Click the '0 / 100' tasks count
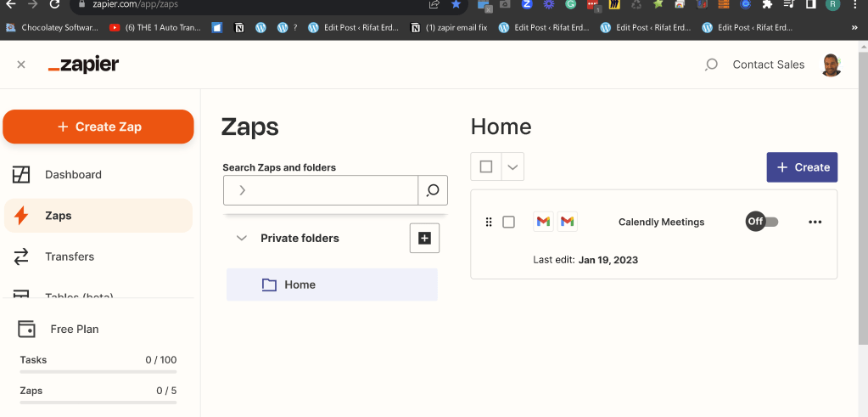This screenshot has height=417, width=868. click(x=161, y=360)
